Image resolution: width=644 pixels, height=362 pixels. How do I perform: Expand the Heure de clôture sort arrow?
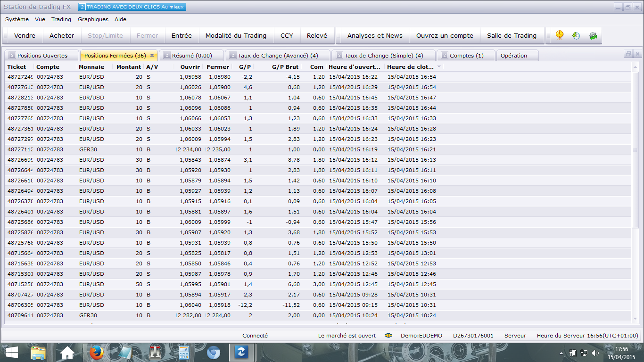coord(439,67)
